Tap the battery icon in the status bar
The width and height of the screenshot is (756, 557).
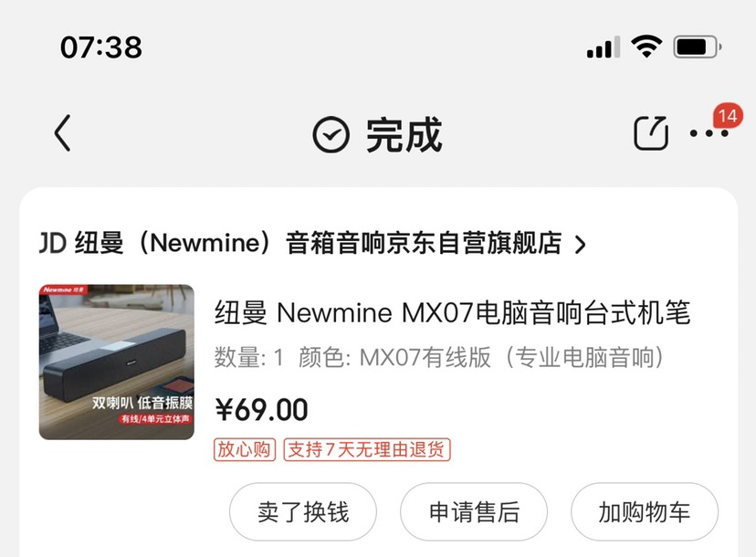tap(698, 47)
